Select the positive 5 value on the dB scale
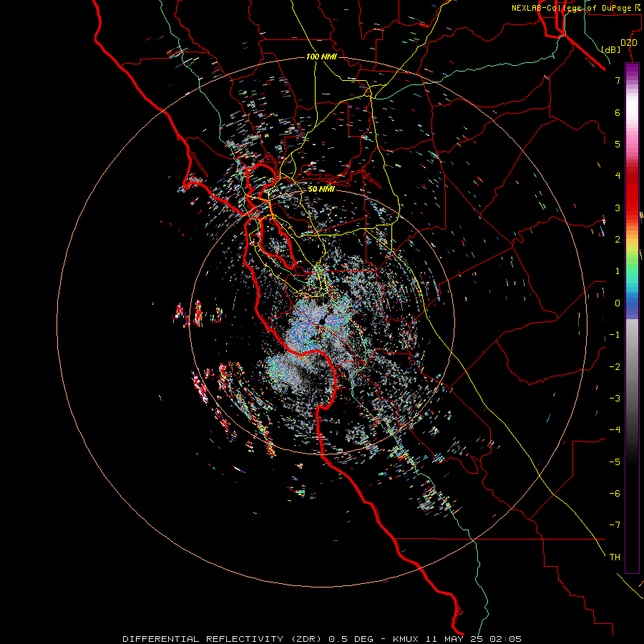644x644 pixels. (618, 144)
